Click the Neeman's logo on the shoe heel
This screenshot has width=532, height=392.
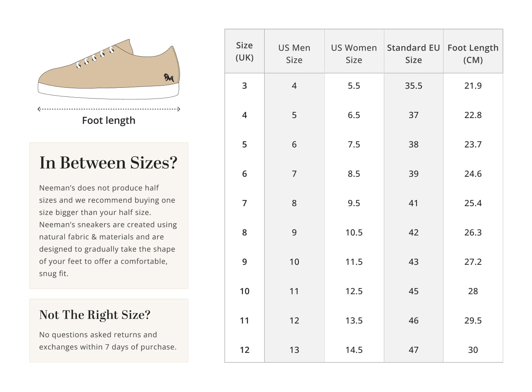click(x=169, y=78)
